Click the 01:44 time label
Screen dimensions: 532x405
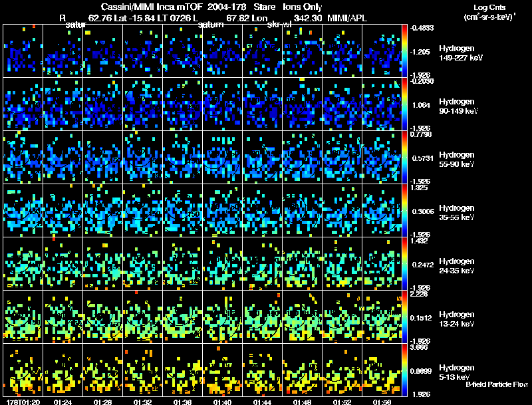coord(262,402)
